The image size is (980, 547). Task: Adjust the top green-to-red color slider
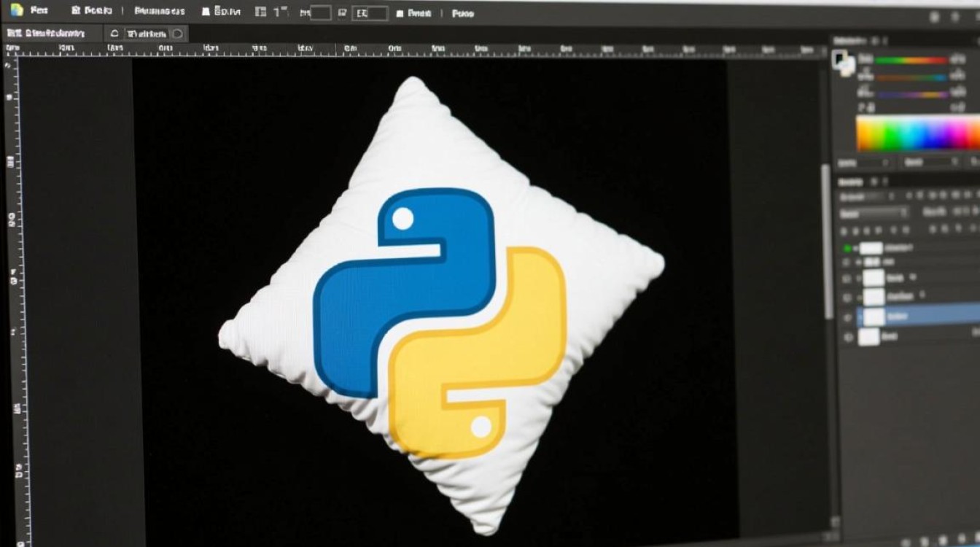(x=911, y=61)
